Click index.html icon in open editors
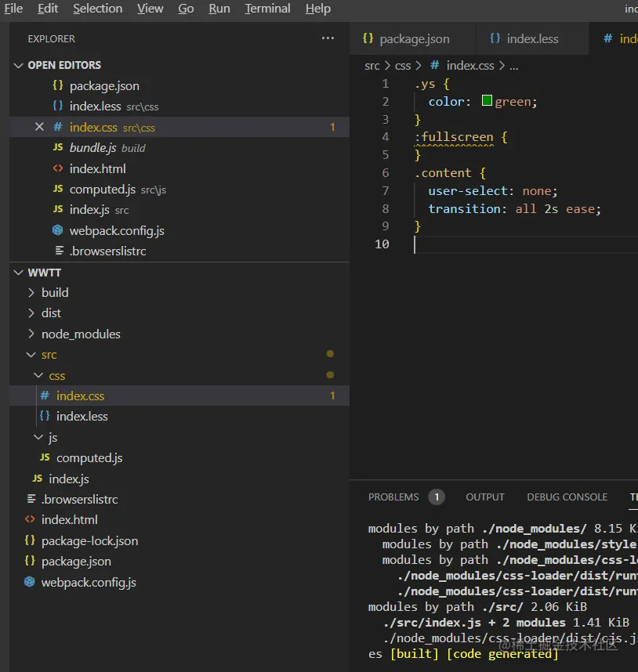 pos(58,168)
